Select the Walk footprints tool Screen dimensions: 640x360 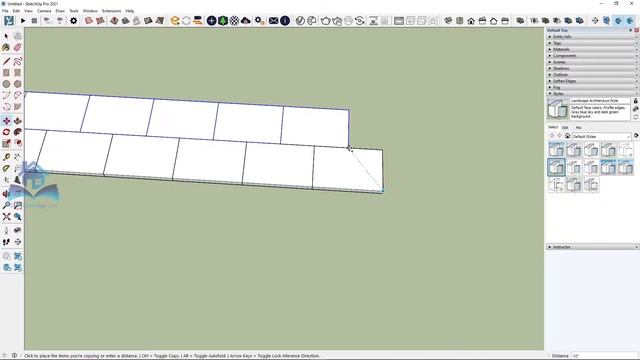[6, 242]
